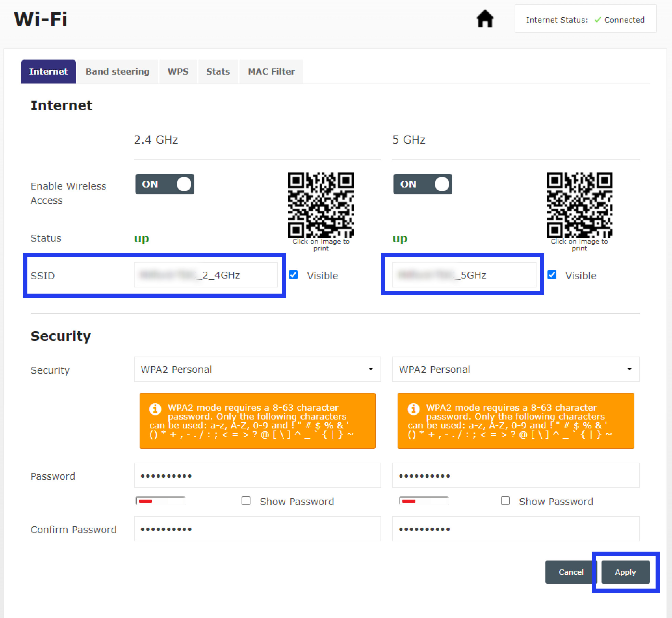The width and height of the screenshot is (672, 618).
Task: Click the 'Confirm Password' label
Action: click(74, 530)
